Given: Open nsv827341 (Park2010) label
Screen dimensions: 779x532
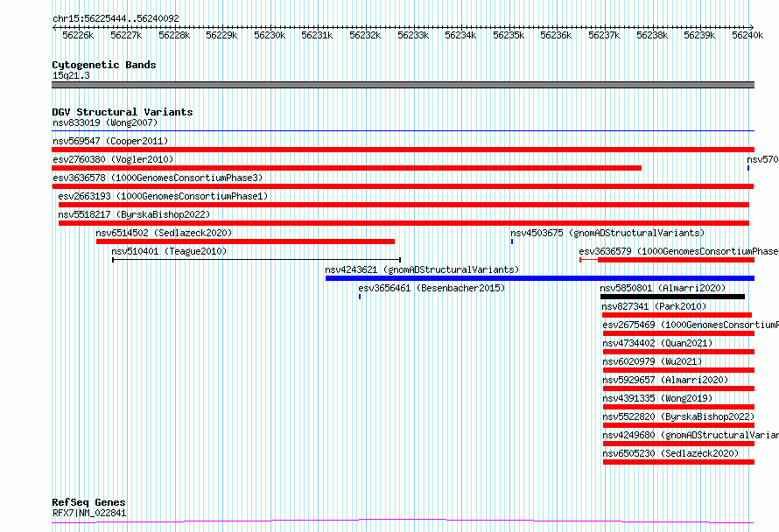Looking at the screenshot, I should tap(654, 306).
